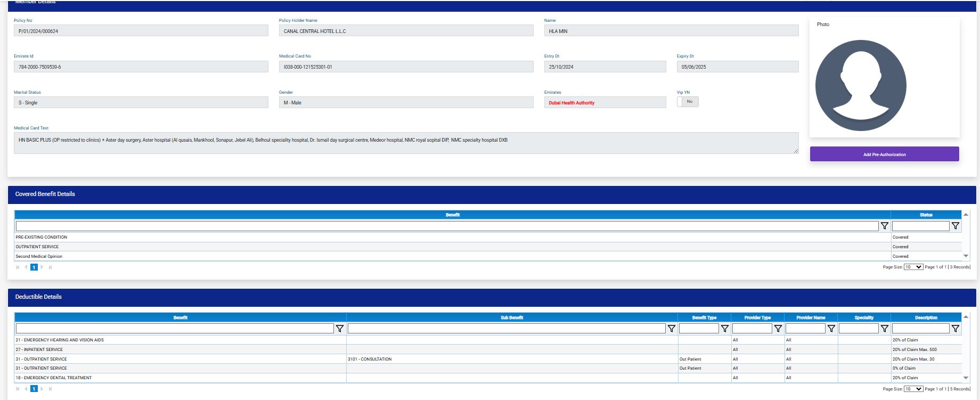Toggle the Vip YN switch
The image size is (980, 400).
(x=688, y=102)
